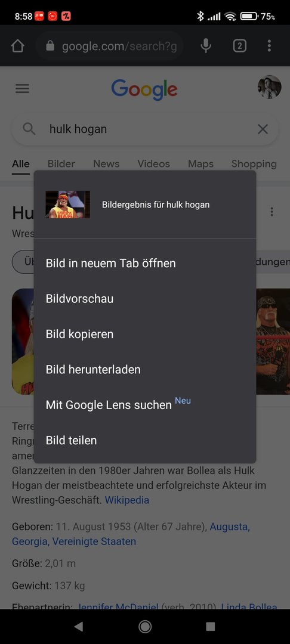The width and height of the screenshot is (290, 644).
Task: Tap the Chrome home icon
Action: click(x=18, y=45)
